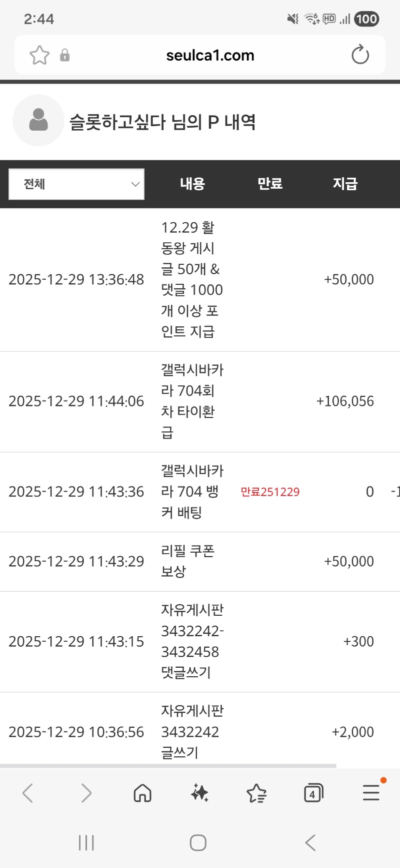Tap the 지급 column header
This screenshot has width=400, height=868.
coord(345,184)
